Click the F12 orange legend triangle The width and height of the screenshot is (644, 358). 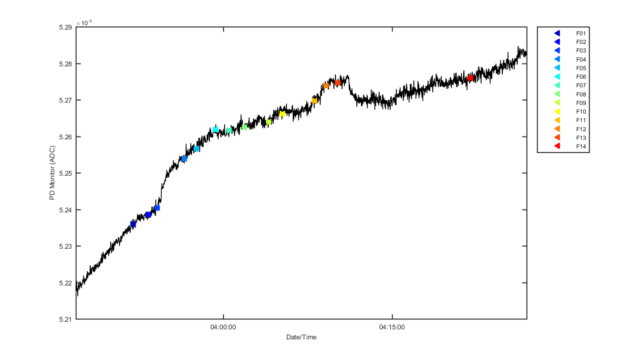click(557, 129)
